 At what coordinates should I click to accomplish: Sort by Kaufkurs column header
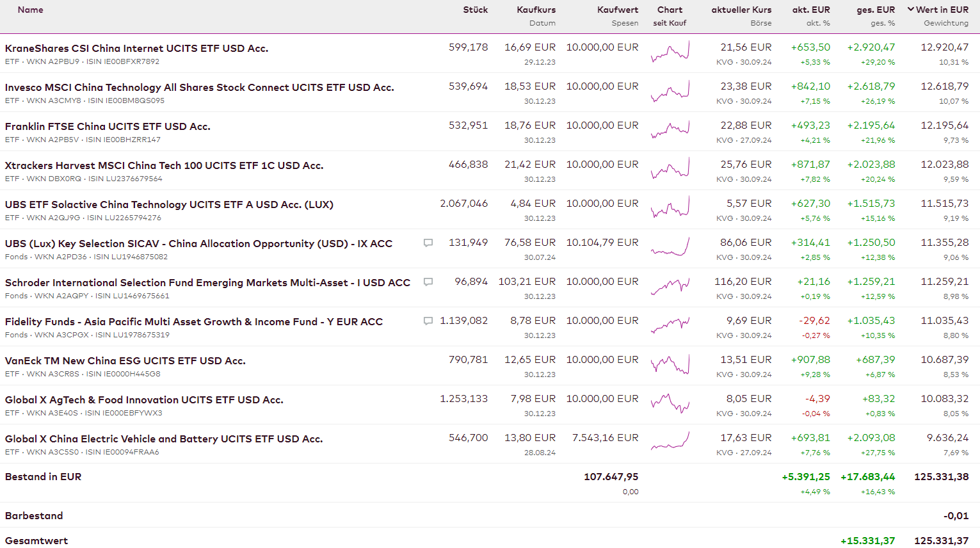pyautogui.click(x=536, y=10)
